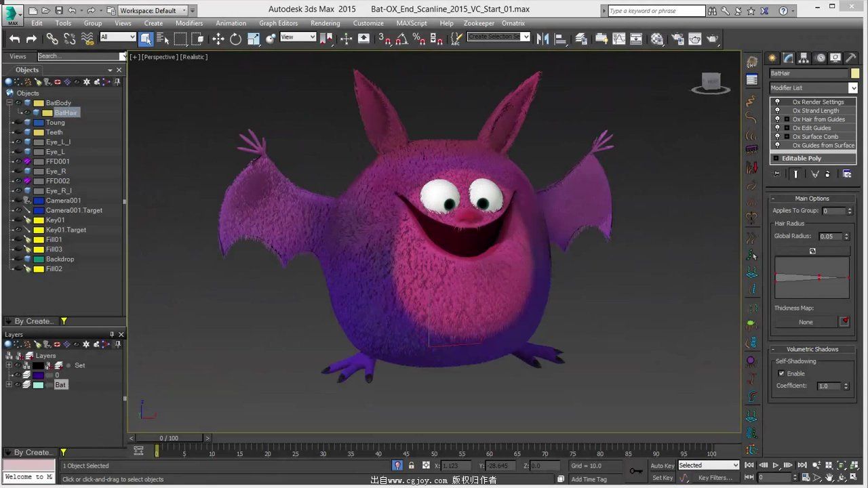Click the Auto Key button
Screen dimensions: 868x488
662,466
